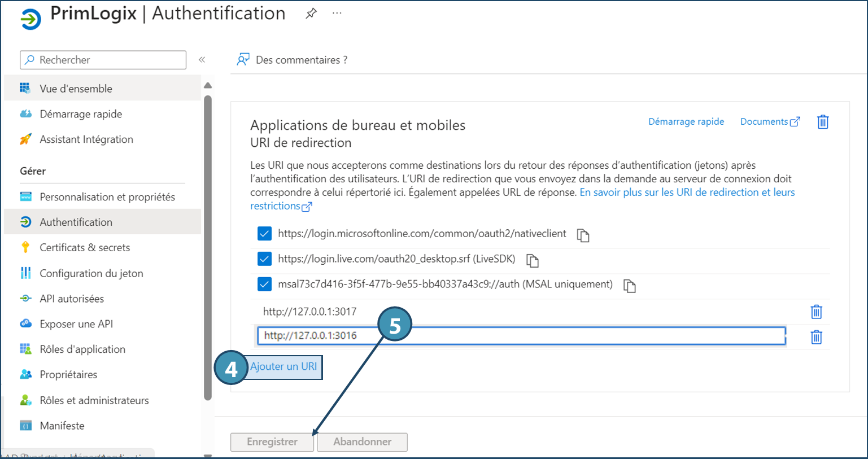Click the Ajouter un URI link

coord(283,366)
